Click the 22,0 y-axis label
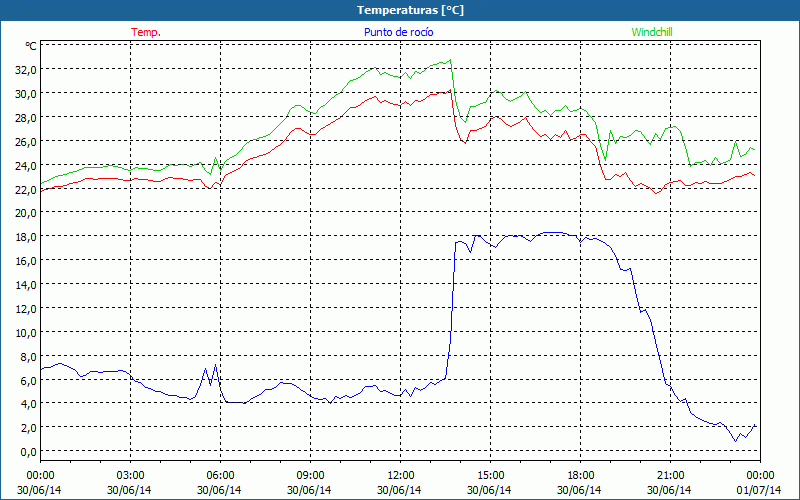 pyautogui.click(x=26, y=189)
